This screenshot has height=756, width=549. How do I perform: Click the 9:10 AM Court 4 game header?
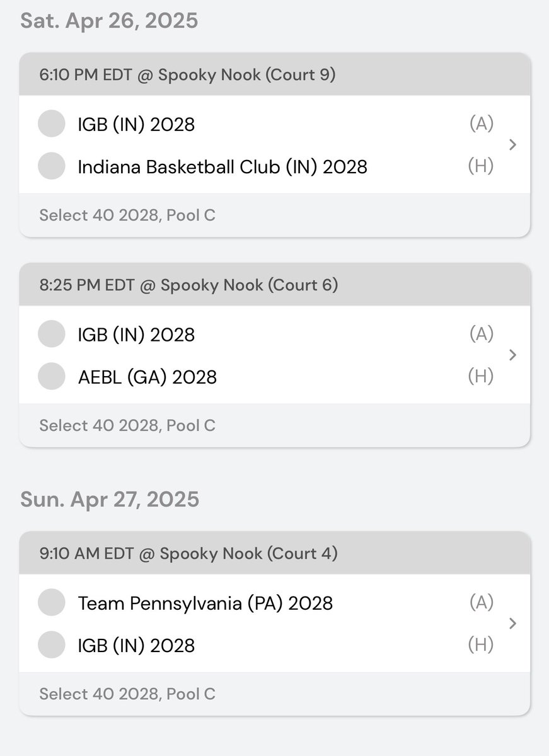pyautogui.click(x=188, y=554)
